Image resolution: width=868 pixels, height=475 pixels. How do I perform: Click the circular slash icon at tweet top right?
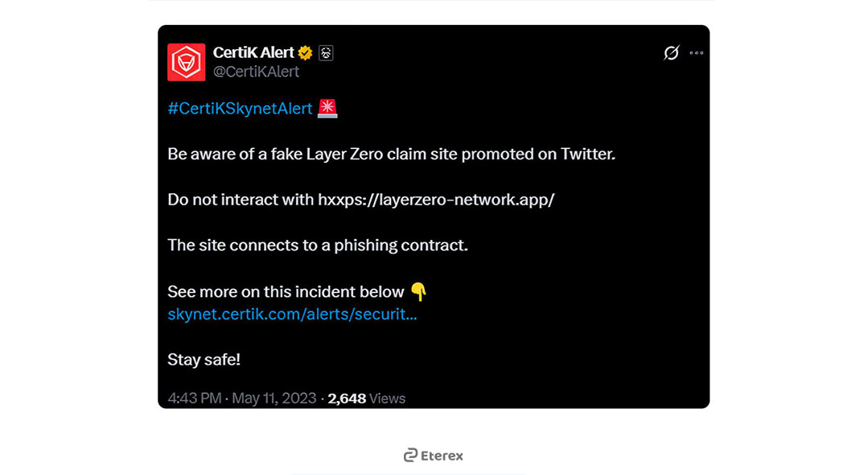tap(671, 52)
